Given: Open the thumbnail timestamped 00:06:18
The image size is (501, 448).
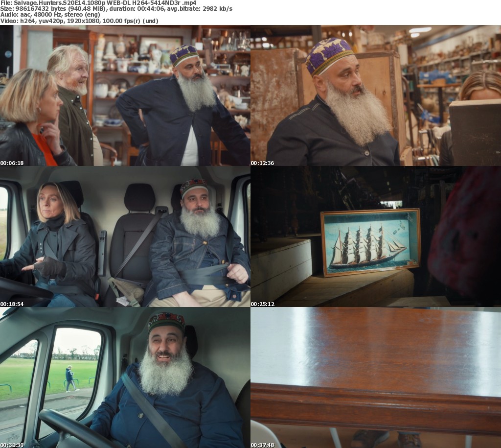Looking at the screenshot, I should (x=125, y=95).
